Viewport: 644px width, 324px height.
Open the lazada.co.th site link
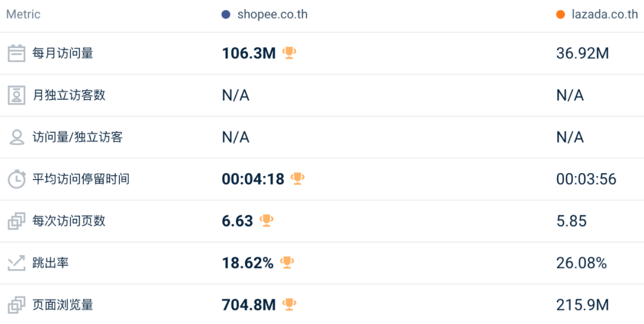coord(603,14)
